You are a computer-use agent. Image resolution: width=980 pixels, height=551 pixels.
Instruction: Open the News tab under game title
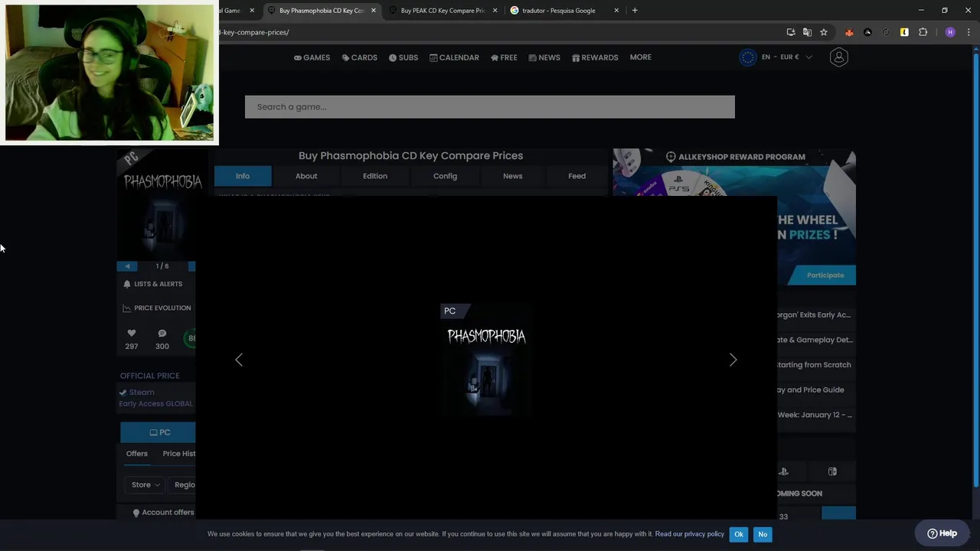(x=513, y=176)
